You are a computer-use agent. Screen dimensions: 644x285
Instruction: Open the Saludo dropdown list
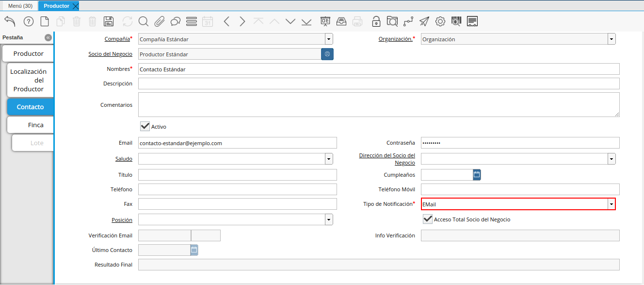click(x=329, y=159)
